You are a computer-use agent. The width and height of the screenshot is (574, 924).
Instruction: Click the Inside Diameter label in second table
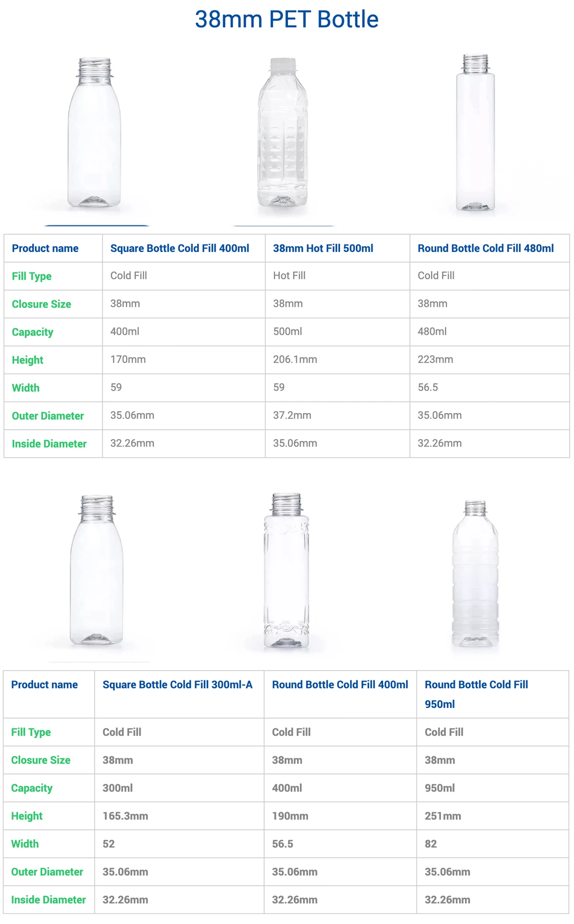pos(48,900)
